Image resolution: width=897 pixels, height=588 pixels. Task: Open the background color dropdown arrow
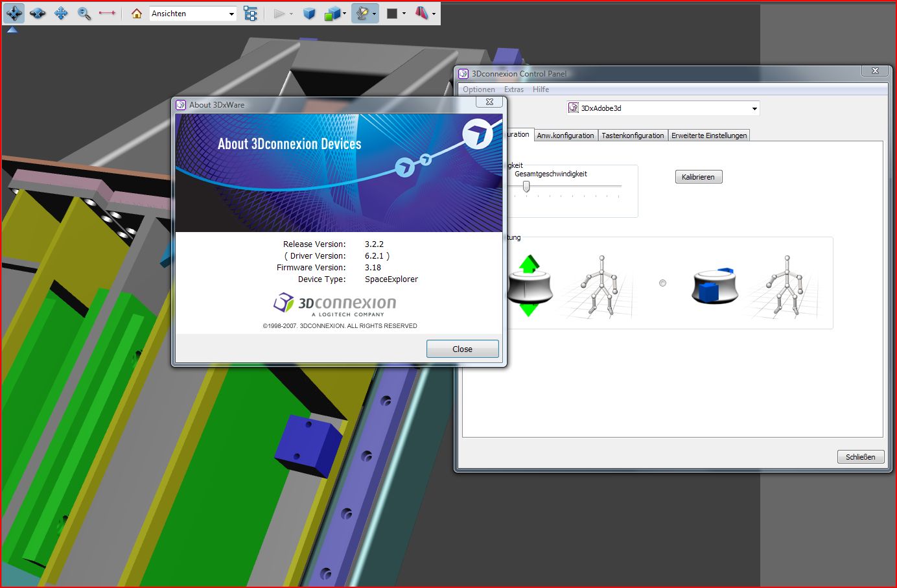[x=404, y=14]
